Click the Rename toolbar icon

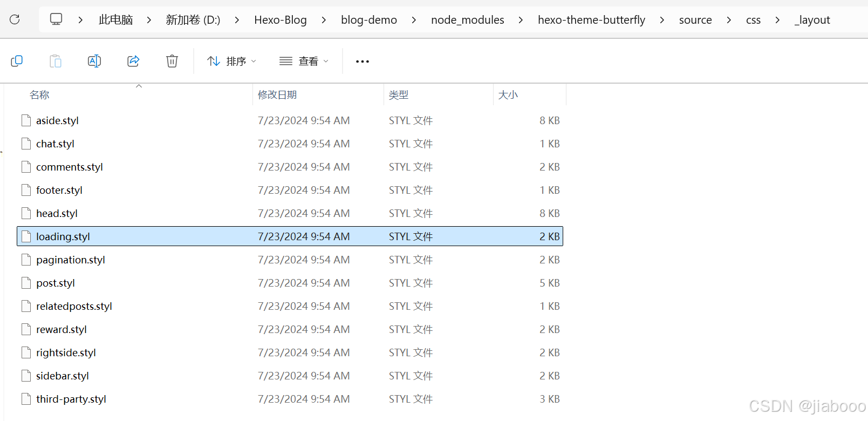pyautogui.click(x=94, y=61)
